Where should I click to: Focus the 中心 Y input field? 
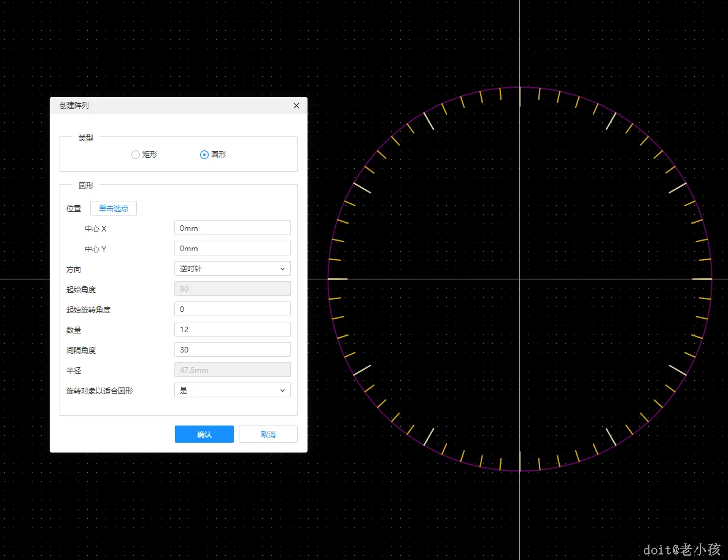pos(233,249)
